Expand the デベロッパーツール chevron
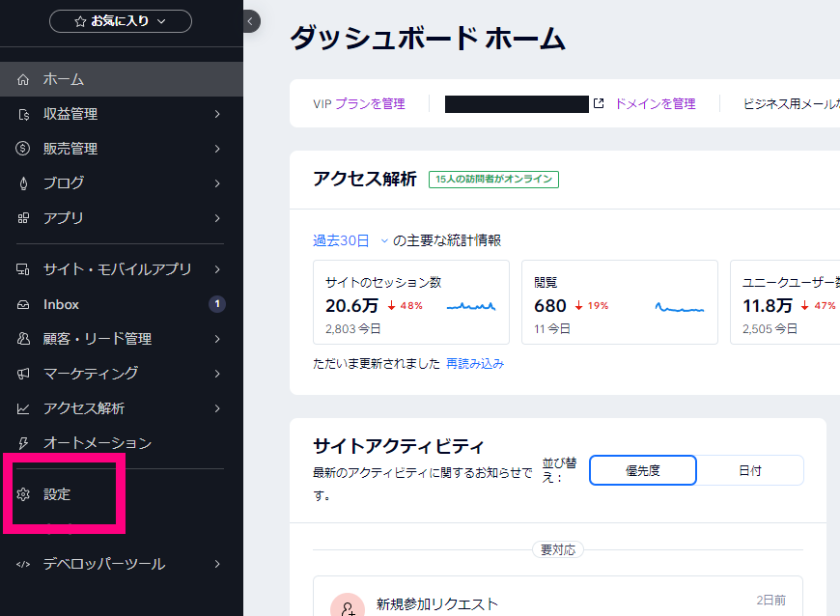840x616 pixels. pyautogui.click(x=217, y=564)
